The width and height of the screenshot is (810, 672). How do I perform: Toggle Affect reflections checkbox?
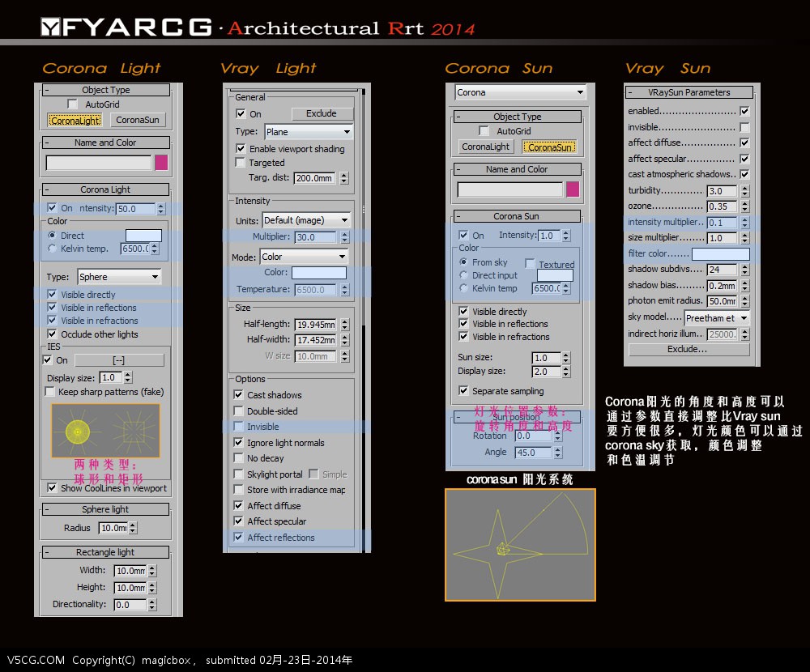pyautogui.click(x=238, y=537)
